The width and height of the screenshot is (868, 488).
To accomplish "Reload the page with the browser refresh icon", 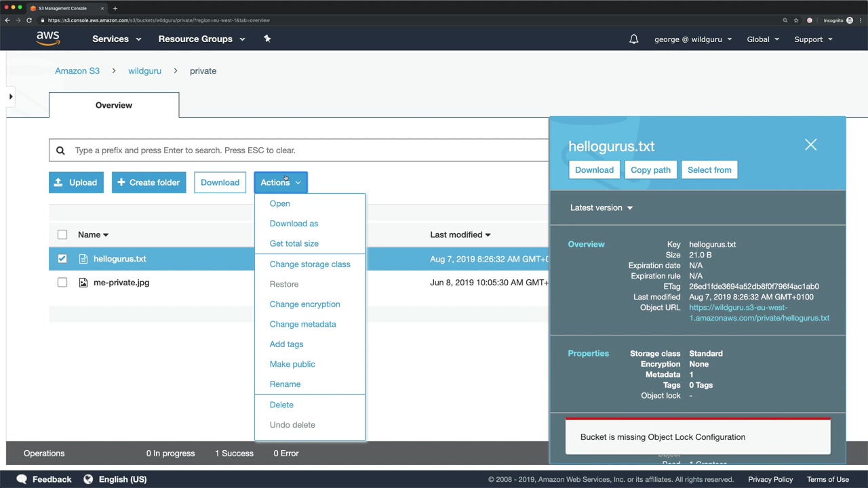I will (29, 20).
